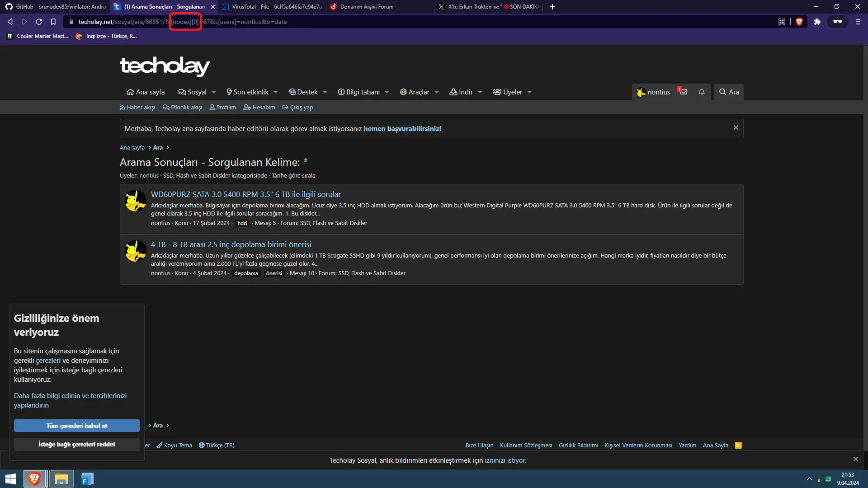This screenshot has height=488, width=868.
Task: Open the Ara search button
Action: click(x=729, y=92)
